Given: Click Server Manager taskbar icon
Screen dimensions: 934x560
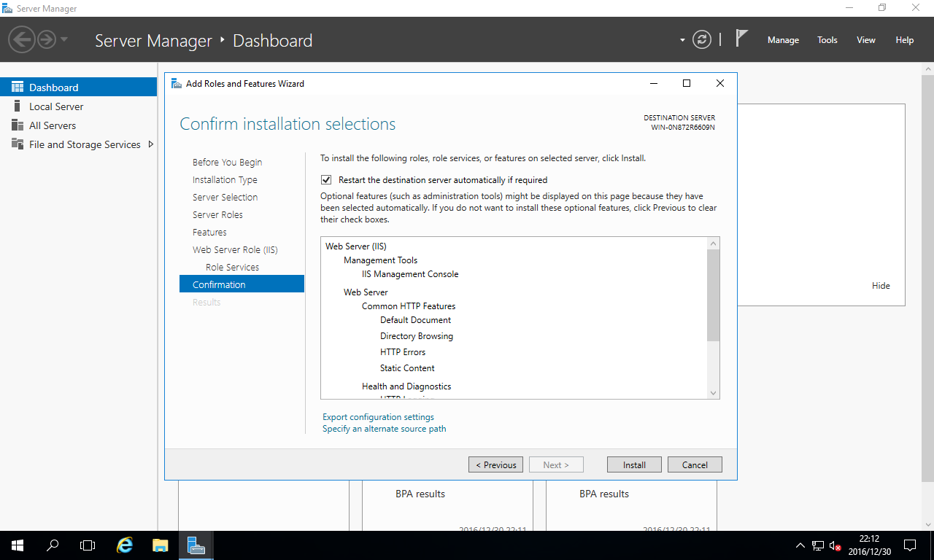Looking at the screenshot, I should coord(196,545).
